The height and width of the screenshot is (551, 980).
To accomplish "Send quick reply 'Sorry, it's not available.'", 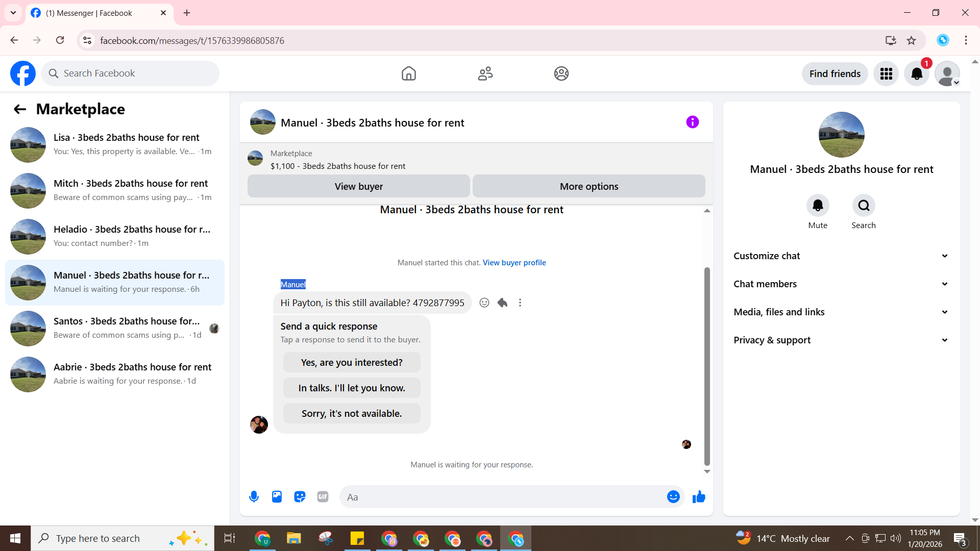I will click(x=352, y=414).
